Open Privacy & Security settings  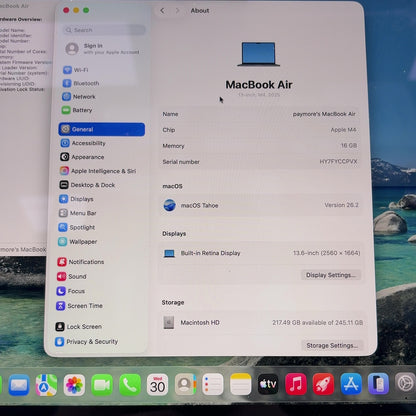point(87,342)
